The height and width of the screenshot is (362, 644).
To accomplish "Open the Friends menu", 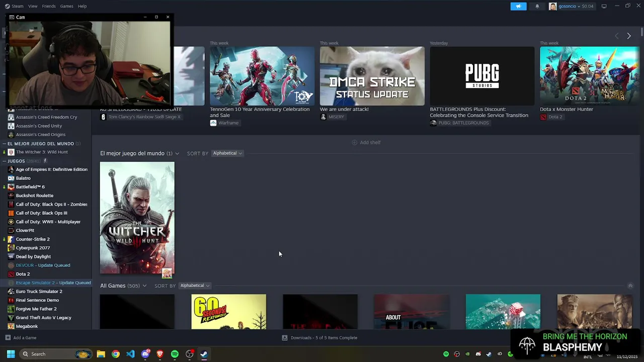I will tap(49, 6).
